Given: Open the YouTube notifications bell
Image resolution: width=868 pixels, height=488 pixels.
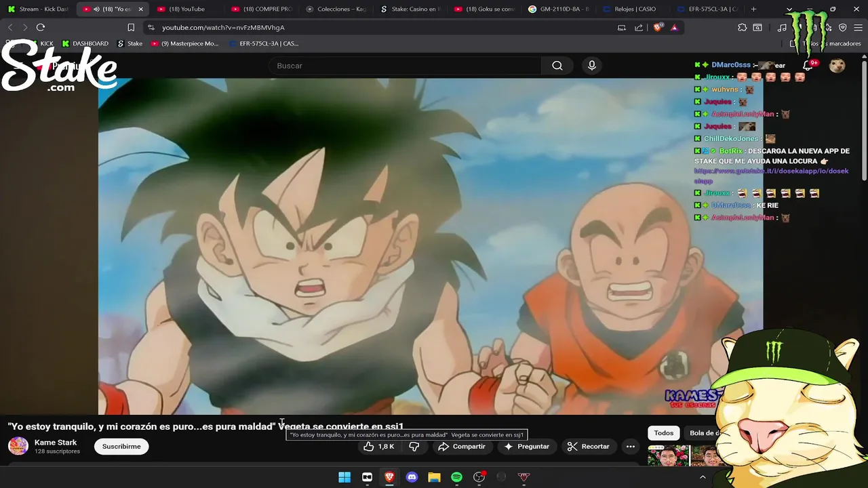Looking at the screenshot, I should pos(808,65).
